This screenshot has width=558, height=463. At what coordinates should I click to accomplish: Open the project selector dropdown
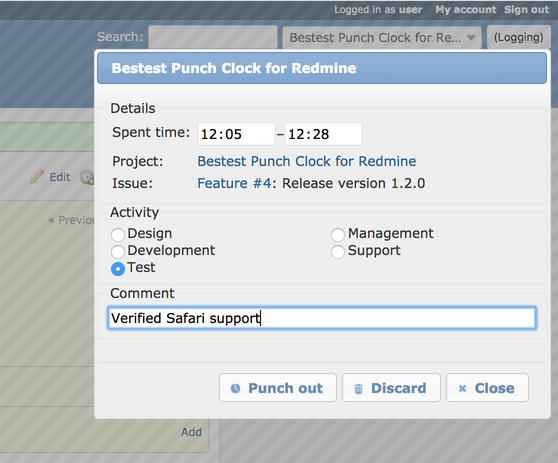point(382,37)
